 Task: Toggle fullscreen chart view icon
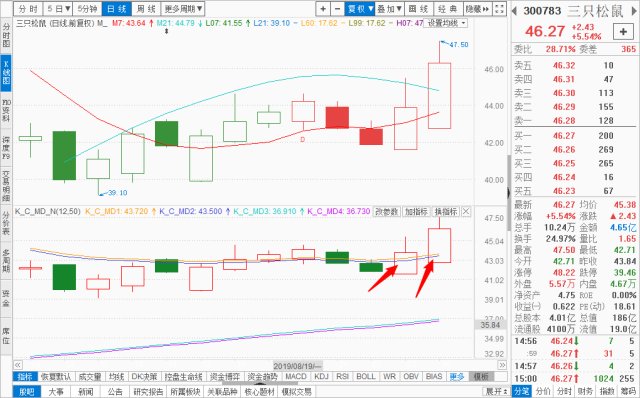499,9
